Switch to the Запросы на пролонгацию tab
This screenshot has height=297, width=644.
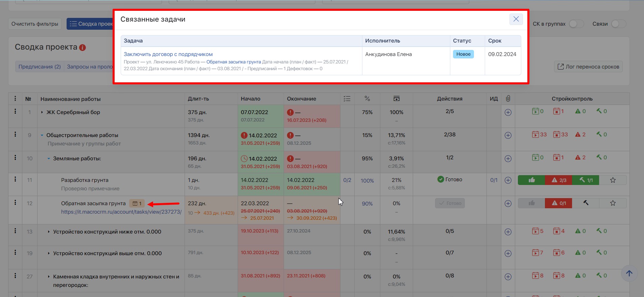tap(90, 67)
